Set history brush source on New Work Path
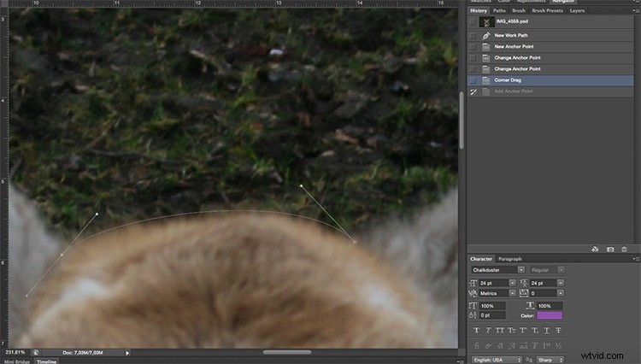Screen dimensions: 641x364 473,36
